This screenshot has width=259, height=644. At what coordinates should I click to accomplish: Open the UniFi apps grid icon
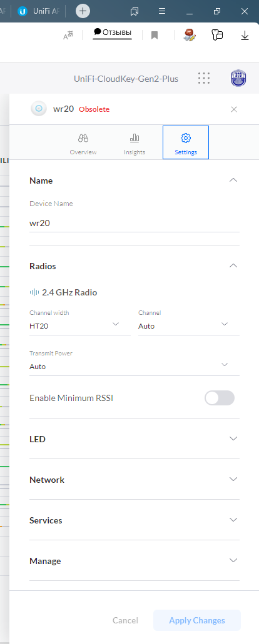tap(203, 79)
